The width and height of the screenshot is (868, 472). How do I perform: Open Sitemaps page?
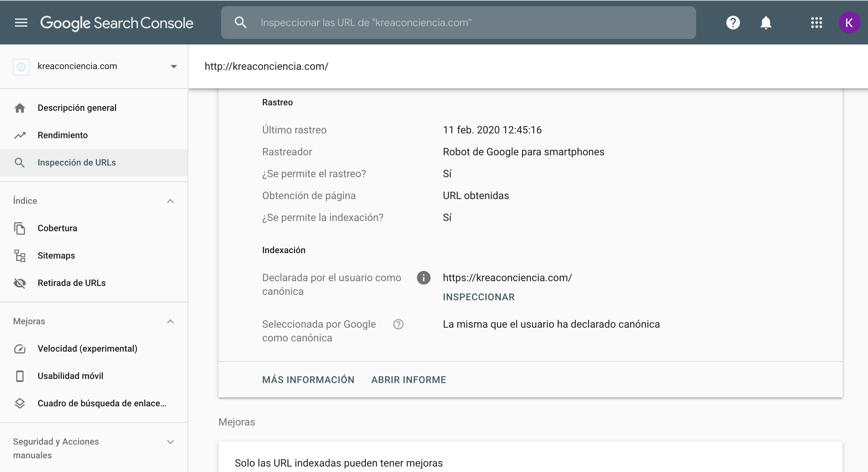click(94, 255)
